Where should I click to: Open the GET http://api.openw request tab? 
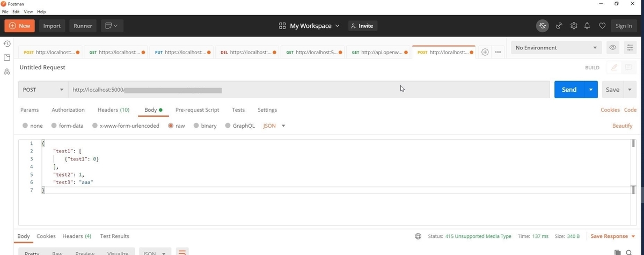(379, 53)
